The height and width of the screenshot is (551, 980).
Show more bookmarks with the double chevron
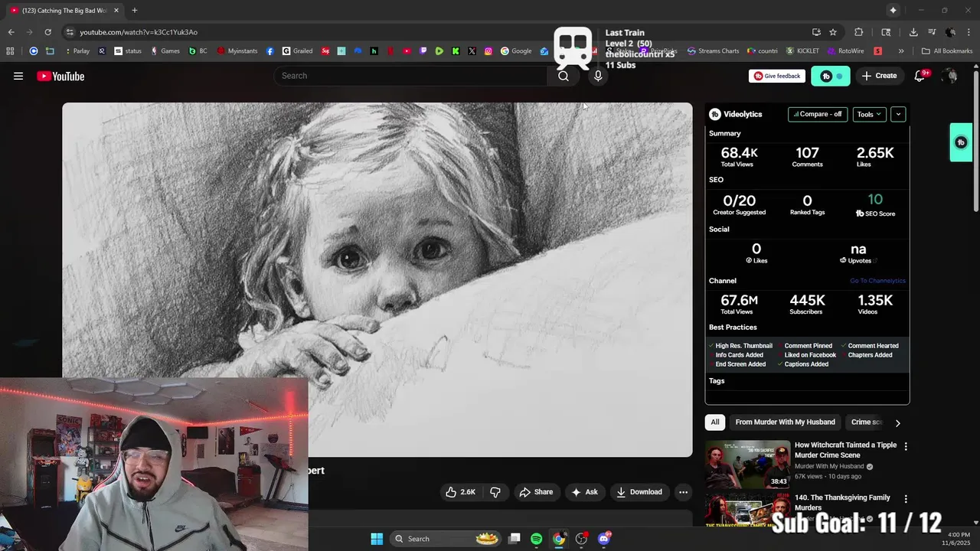pos(901,51)
